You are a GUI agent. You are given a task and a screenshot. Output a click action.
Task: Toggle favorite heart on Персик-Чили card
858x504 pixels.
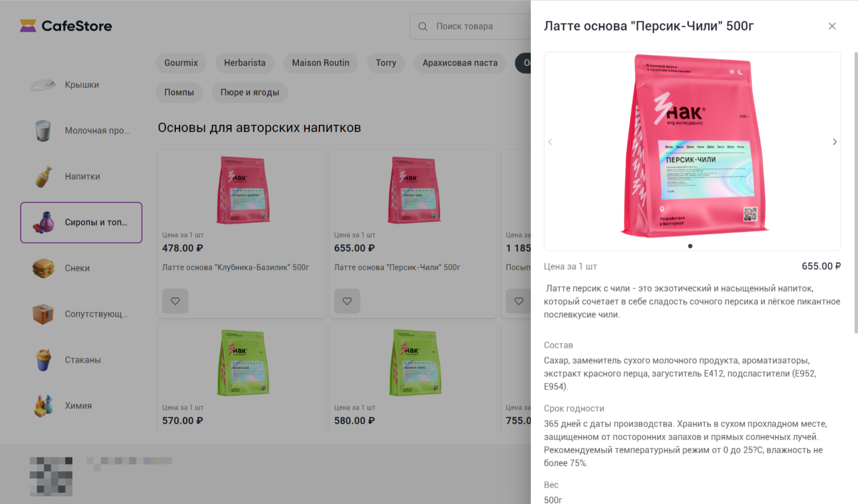(347, 301)
